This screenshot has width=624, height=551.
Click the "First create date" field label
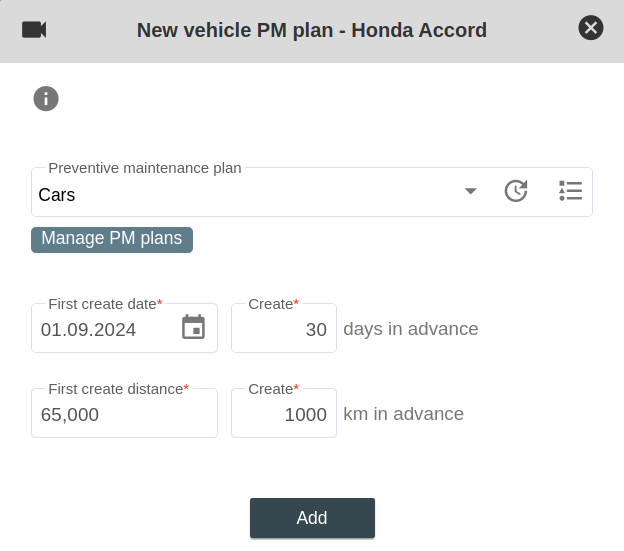pyautogui.click(x=104, y=303)
